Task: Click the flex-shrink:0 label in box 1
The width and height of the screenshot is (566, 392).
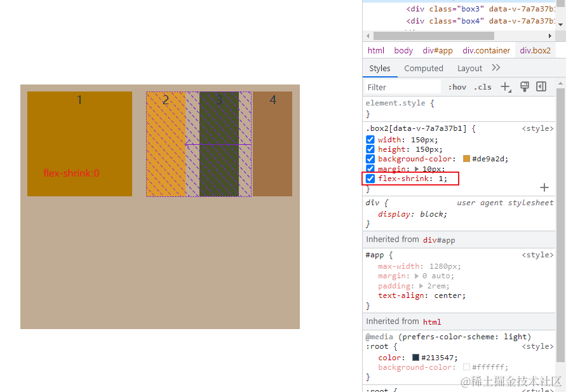Action: click(72, 173)
